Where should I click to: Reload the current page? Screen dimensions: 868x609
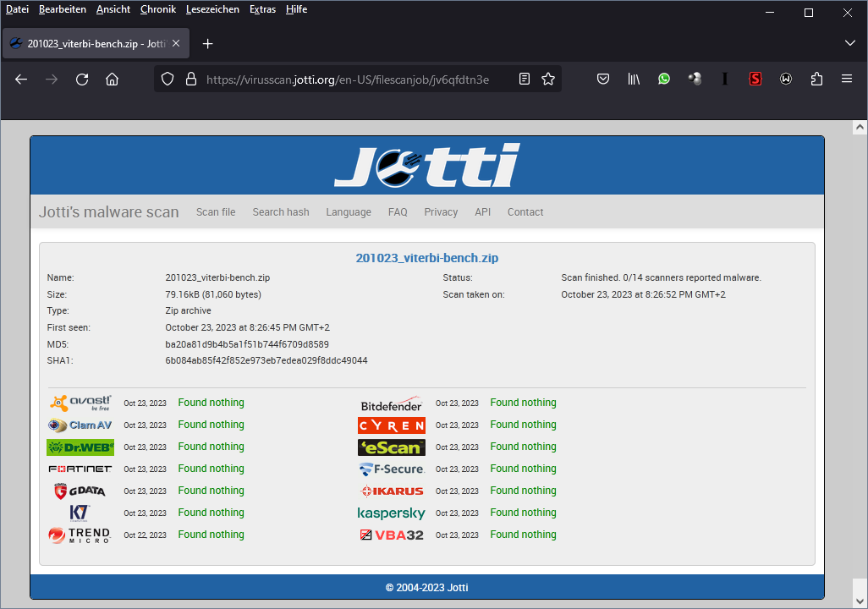pos(82,80)
